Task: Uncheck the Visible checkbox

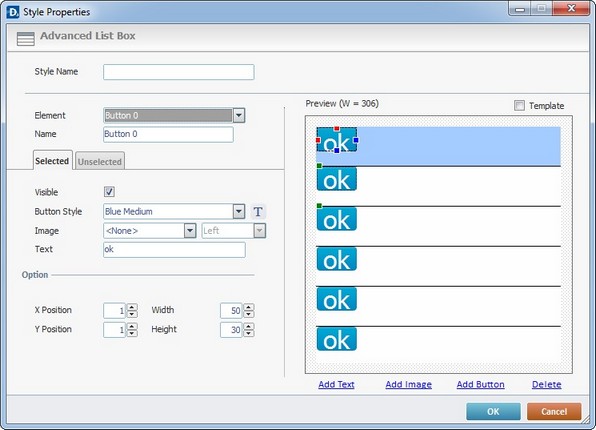Action: [x=109, y=192]
